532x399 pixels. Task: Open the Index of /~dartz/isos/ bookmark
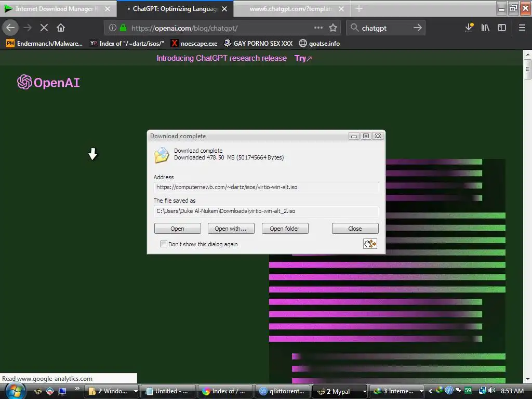(x=127, y=44)
